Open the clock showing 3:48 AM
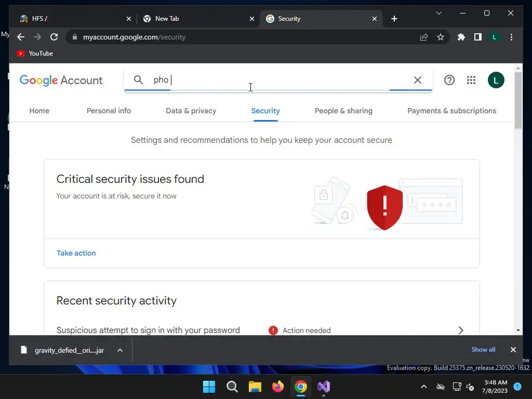The height and width of the screenshot is (399, 532). point(495,387)
